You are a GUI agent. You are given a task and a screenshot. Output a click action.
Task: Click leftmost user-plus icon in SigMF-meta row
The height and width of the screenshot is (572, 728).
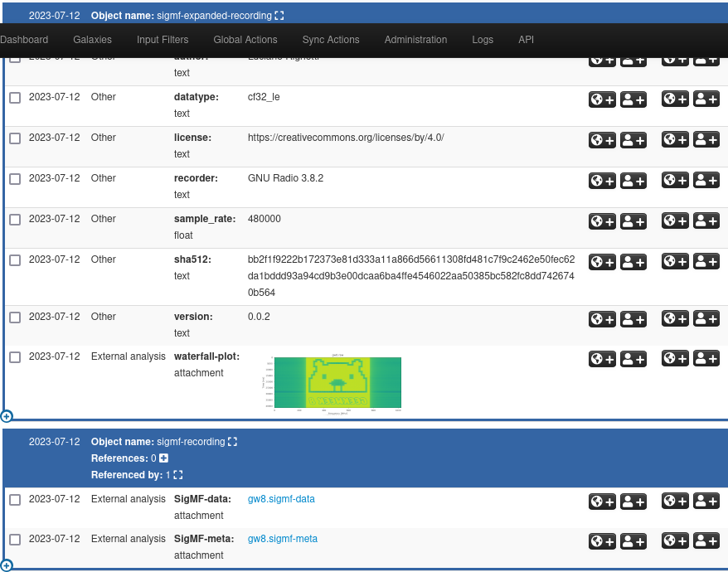click(x=633, y=541)
